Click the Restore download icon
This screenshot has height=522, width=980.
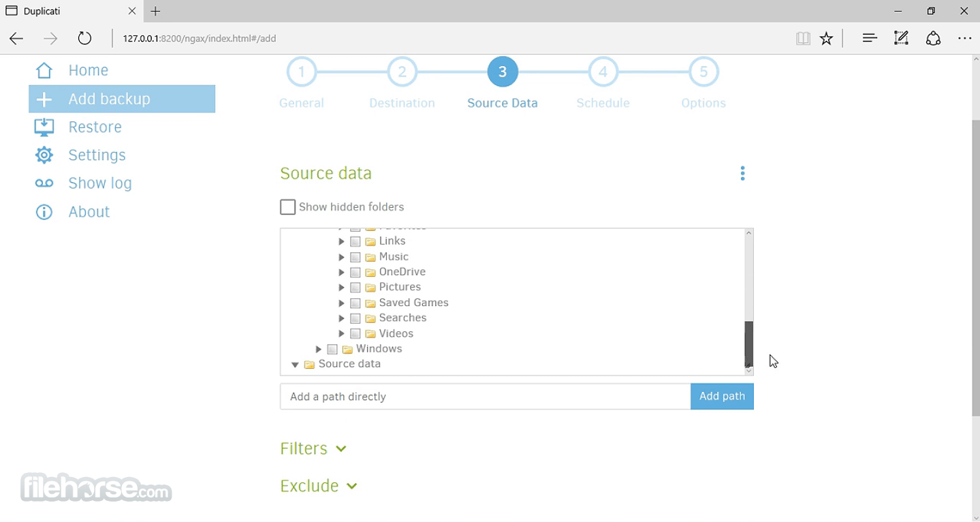(44, 127)
